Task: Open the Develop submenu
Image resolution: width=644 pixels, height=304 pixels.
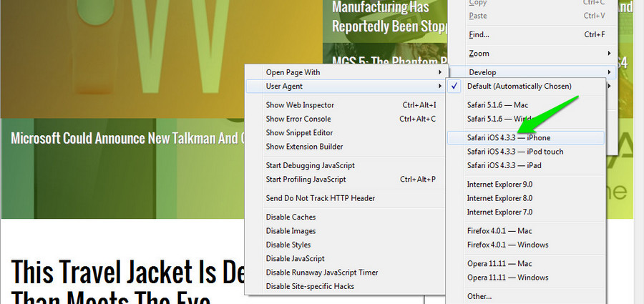Action: (x=533, y=72)
